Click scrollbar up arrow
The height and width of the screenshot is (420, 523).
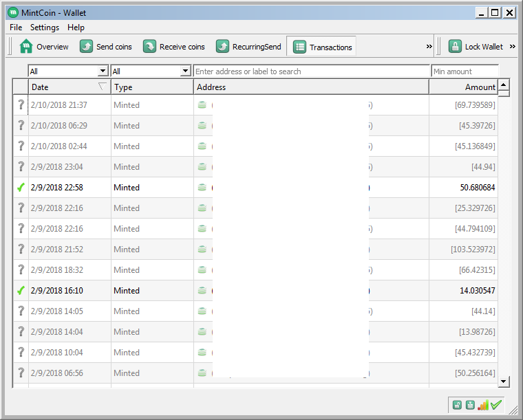[504, 85]
